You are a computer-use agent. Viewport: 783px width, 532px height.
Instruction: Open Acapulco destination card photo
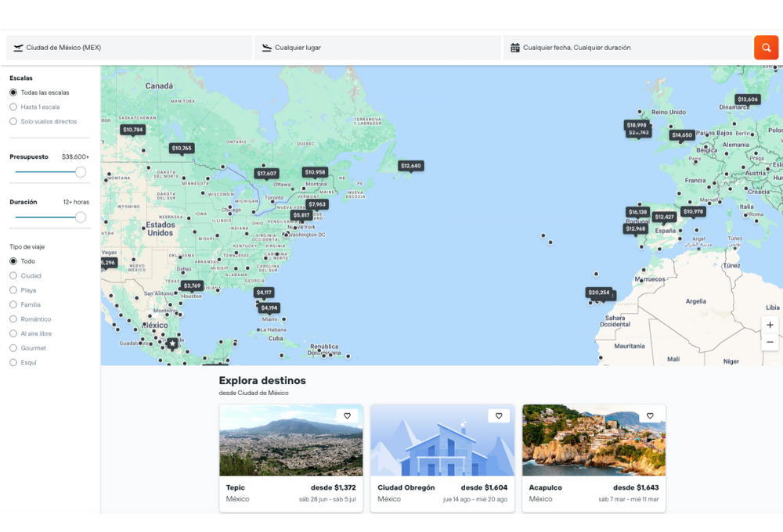[x=594, y=440]
